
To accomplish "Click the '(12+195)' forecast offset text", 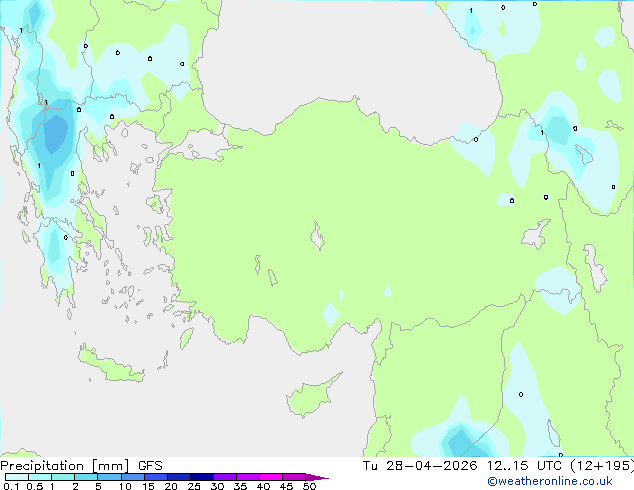I will coord(602,466).
